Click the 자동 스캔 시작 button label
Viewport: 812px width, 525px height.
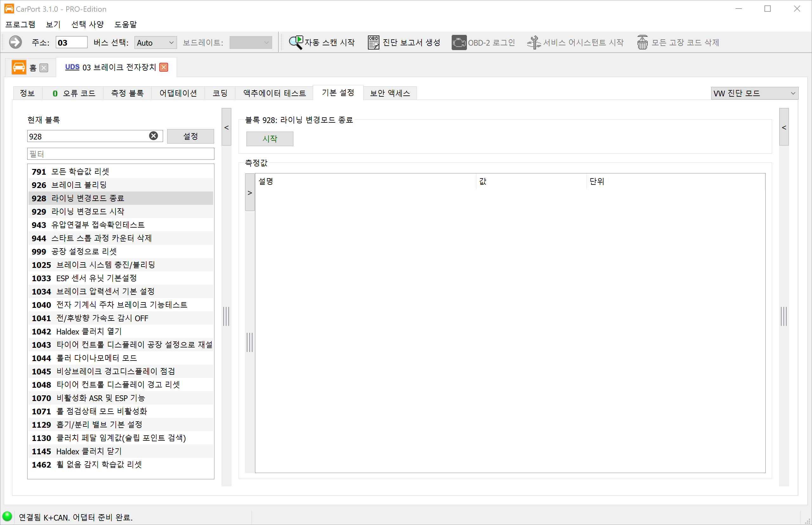coord(330,42)
